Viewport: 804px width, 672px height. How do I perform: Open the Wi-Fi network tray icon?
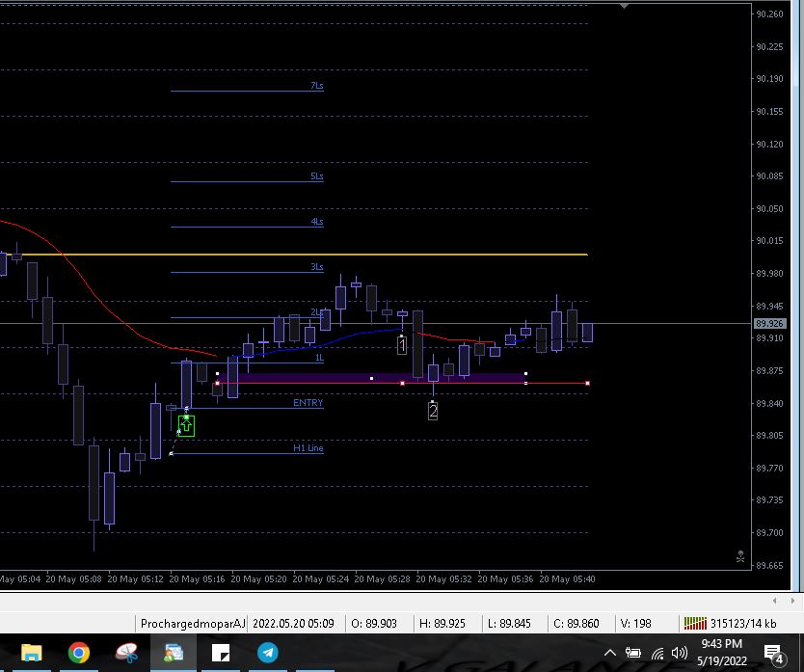click(657, 653)
